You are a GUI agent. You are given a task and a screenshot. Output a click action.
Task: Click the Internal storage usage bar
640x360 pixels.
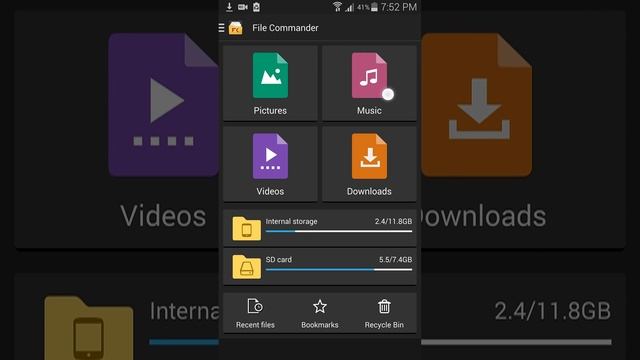(339, 231)
